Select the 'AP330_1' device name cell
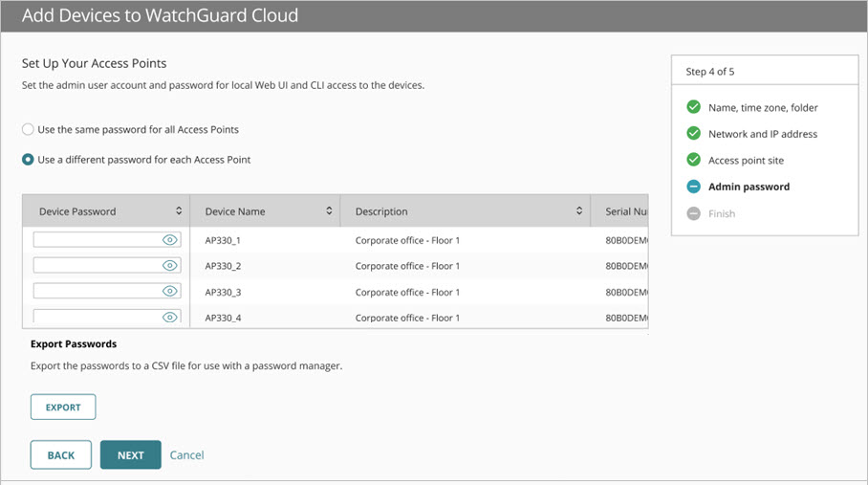The width and height of the screenshot is (868, 485). pyautogui.click(x=223, y=240)
